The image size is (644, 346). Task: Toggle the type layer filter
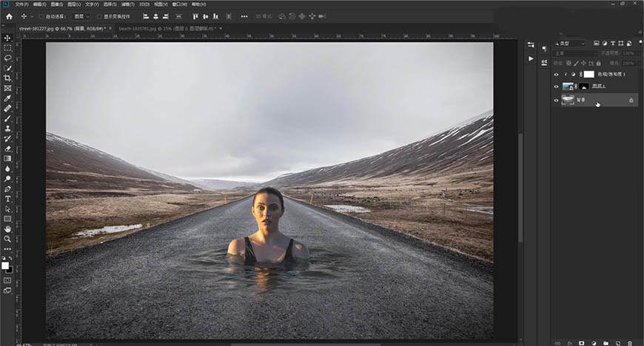pyautogui.click(x=613, y=43)
